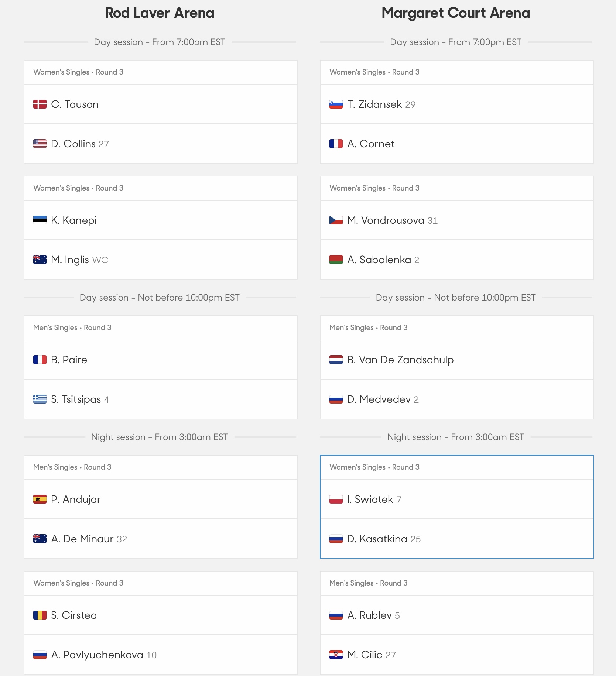Viewport: 616px width, 676px height.
Task: Select A. Pavlyuchenkova player row
Action: [161, 655]
